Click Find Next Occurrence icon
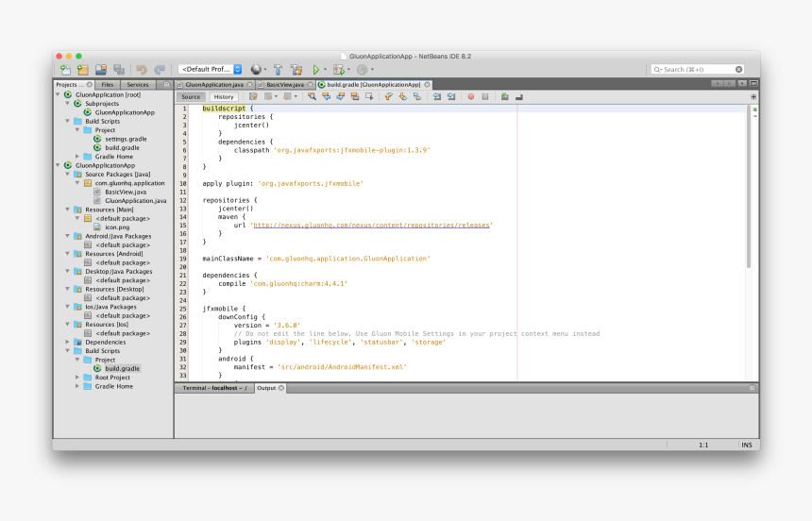This screenshot has height=521, width=812. click(x=340, y=97)
